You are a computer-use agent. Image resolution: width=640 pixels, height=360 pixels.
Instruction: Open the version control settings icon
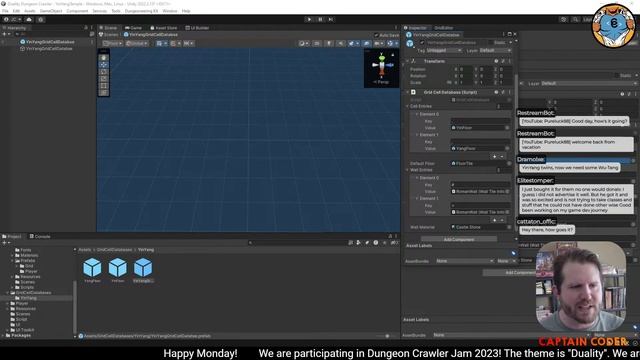click(x=41, y=19)
